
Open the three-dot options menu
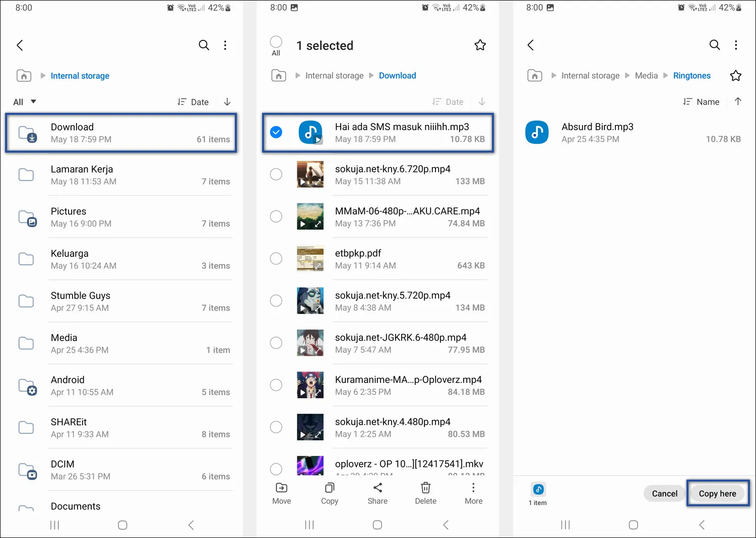tap(225, 45)
